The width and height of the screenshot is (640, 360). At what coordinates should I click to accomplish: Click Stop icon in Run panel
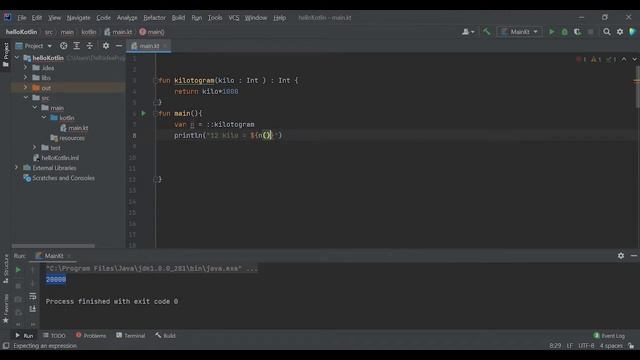pos(18,286)
